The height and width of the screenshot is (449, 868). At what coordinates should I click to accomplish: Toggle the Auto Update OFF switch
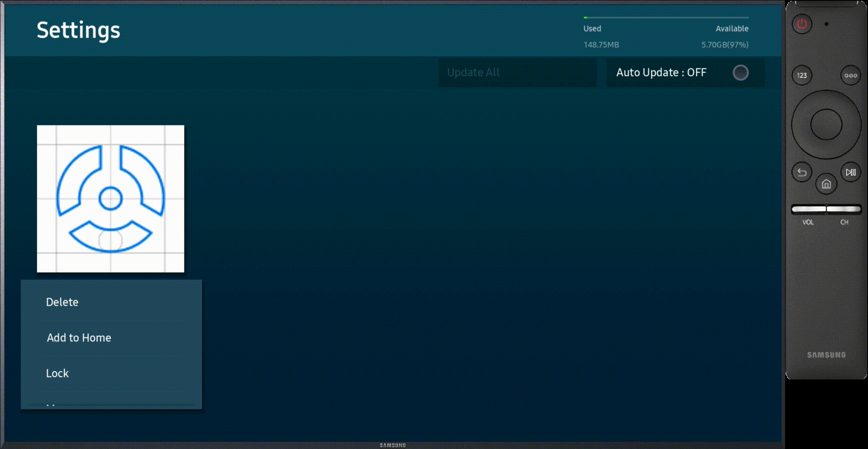point(661,73)
